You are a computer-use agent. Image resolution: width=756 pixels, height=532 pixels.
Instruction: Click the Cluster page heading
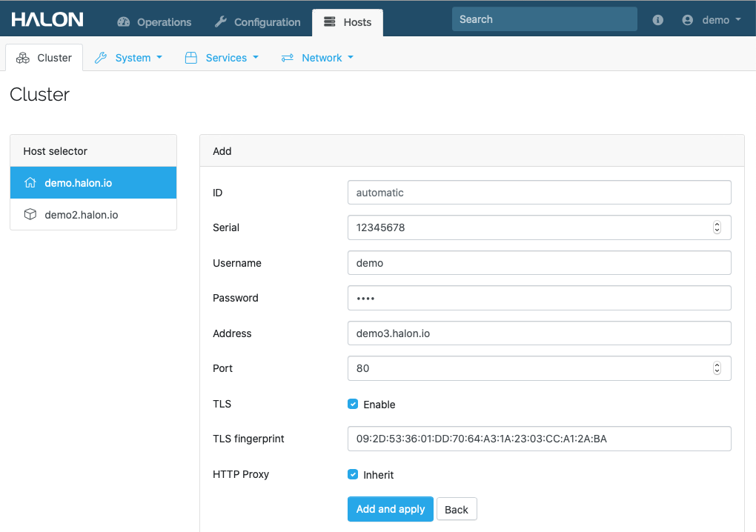tap(39, 94)
